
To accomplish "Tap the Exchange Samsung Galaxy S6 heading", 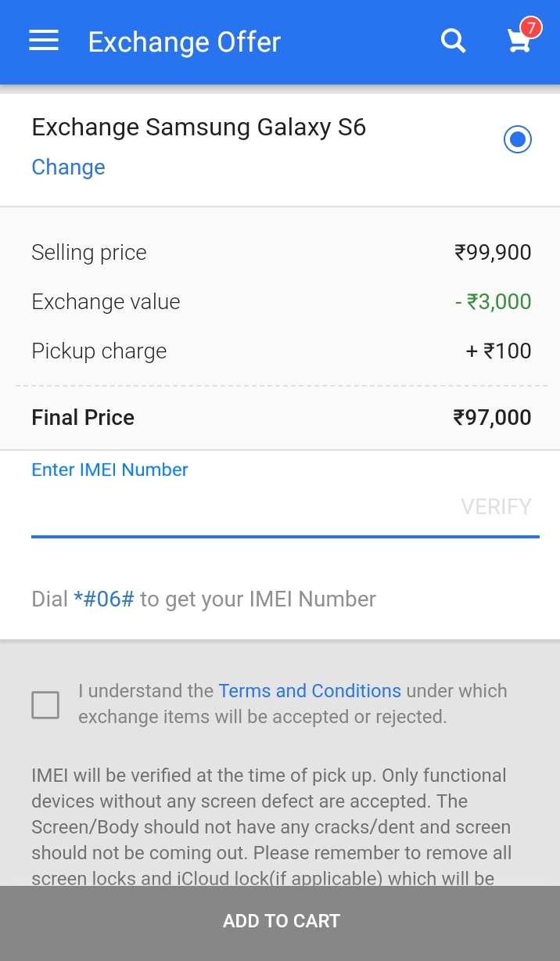I will click(199, 128).
